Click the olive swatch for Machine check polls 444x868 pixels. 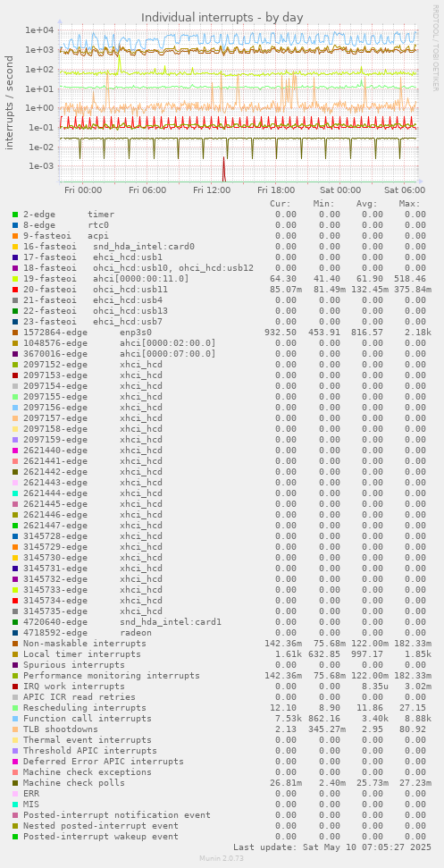point(15,783)
